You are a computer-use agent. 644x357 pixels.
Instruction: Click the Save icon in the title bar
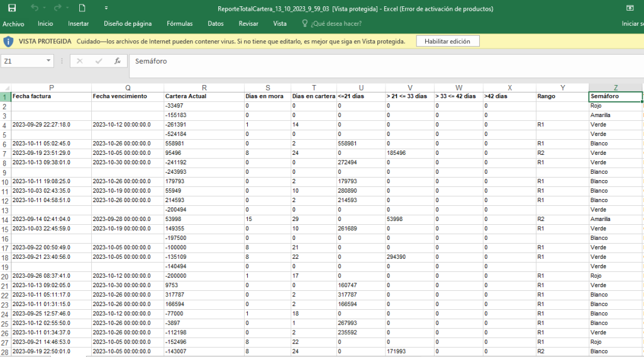pyautogui.click(x=12, y=9)
